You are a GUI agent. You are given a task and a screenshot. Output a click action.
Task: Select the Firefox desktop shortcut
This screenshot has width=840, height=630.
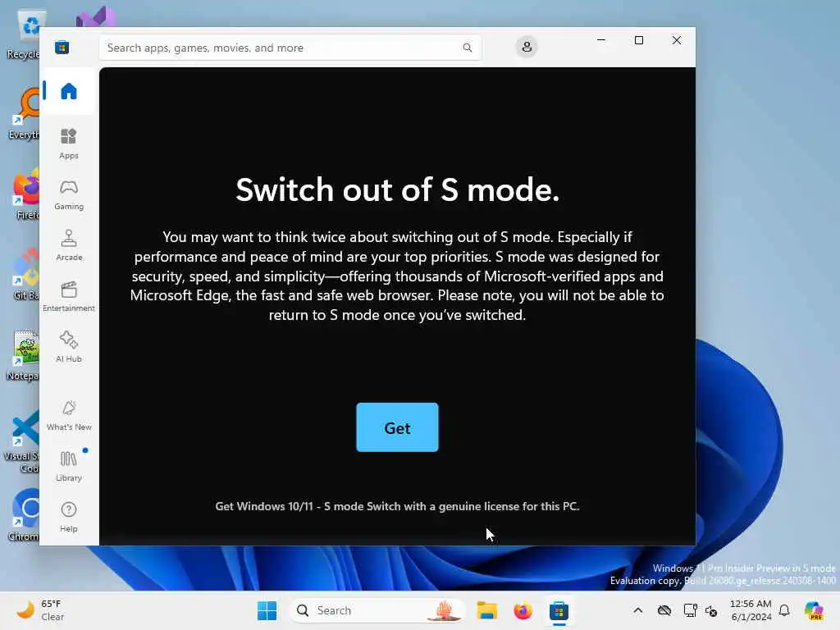click(24, 194)
